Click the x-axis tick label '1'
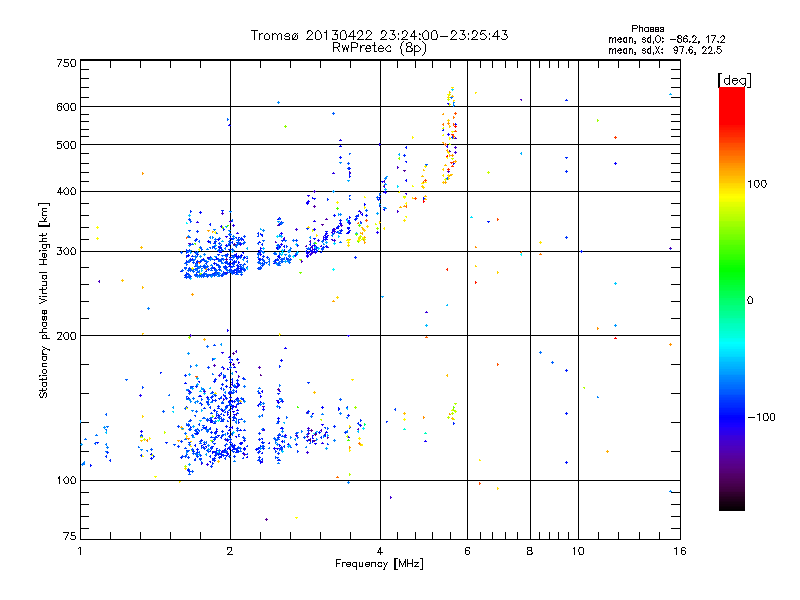Screen dimensions: 800x600 80,551
